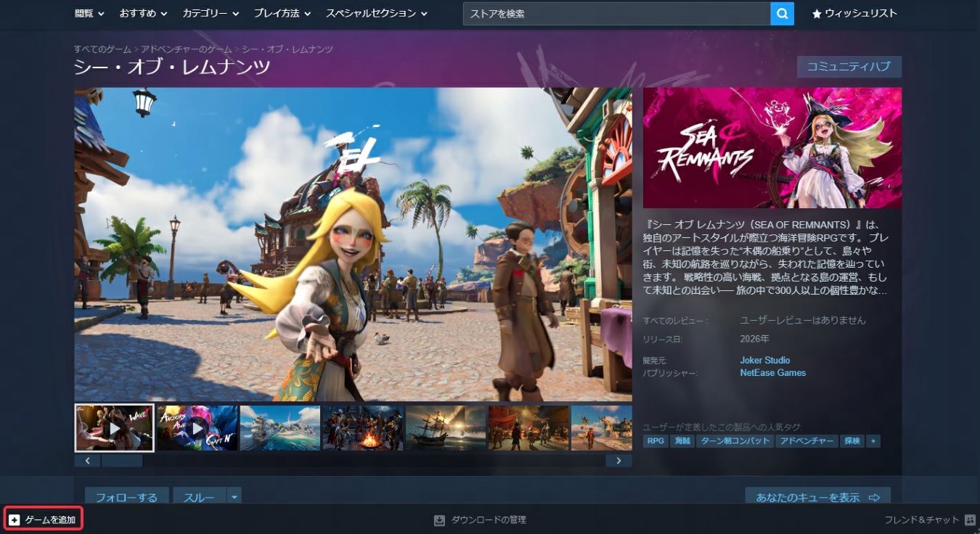Click the ストアを検索 search field
Image resolution: width=980 pixels, height=534 pixels.
point(616,14)
